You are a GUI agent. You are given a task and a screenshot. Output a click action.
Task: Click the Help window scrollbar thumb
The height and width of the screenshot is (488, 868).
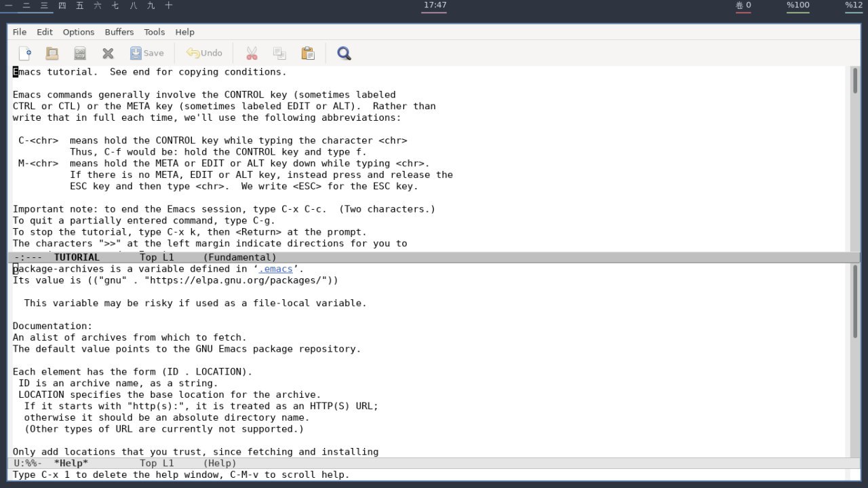[855, 301]
